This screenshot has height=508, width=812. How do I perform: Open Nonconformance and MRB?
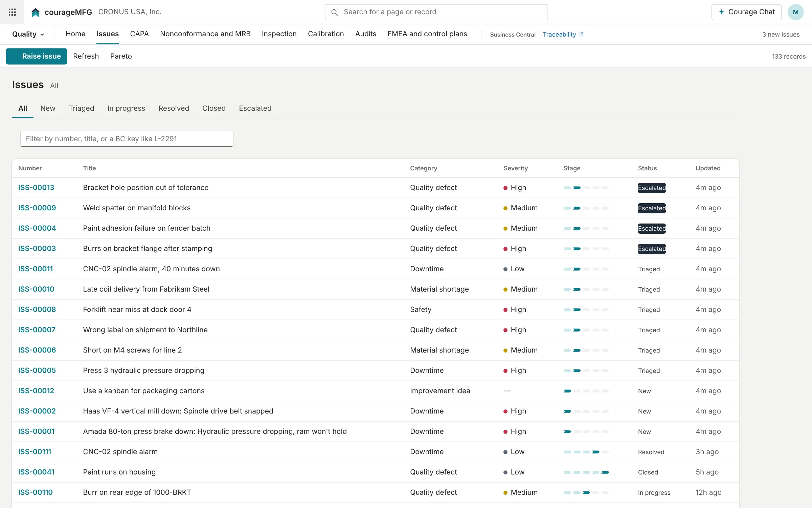coord(205,34)
